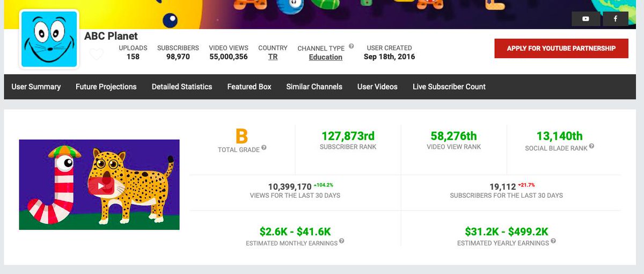644x274 pixels.
Task: Follow the TR country link
Action: click(x=273, y=56)
